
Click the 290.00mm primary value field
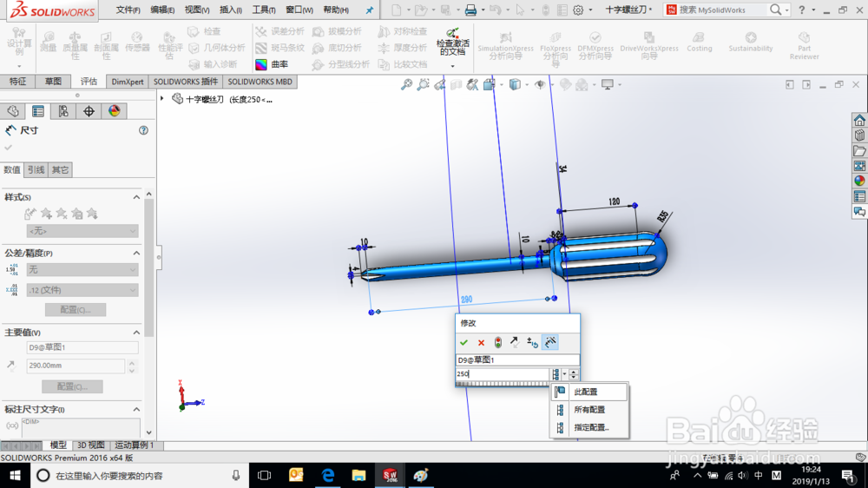point(76,366)
